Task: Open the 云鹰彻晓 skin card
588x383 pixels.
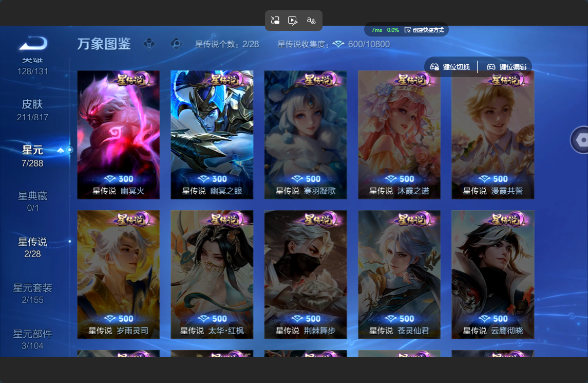Action: 493,275
